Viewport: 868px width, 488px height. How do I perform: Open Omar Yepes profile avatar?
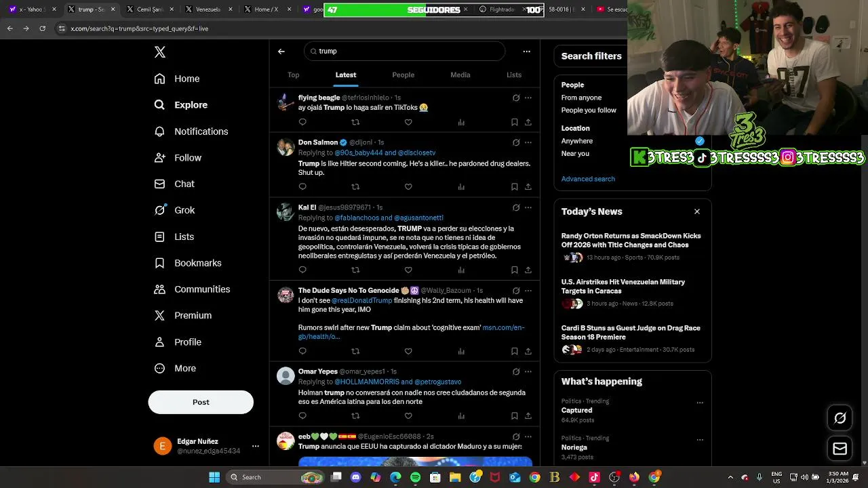pyautogui.click(x=285, y=375)
